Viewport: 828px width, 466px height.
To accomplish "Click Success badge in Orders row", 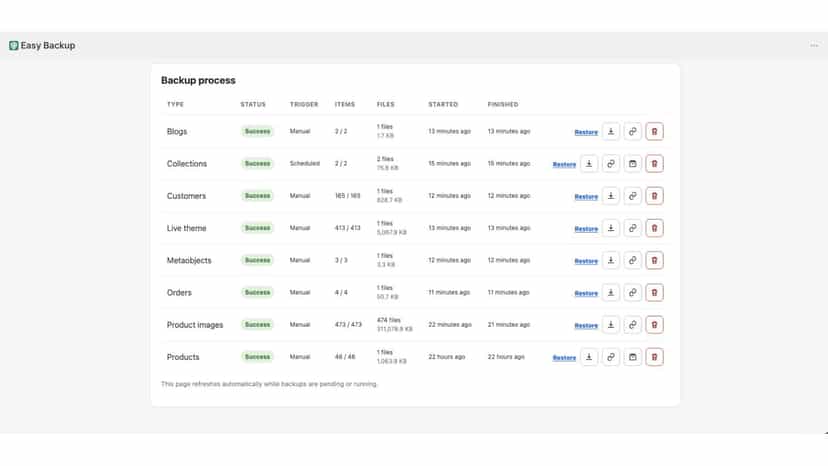I will coord(257,293).
